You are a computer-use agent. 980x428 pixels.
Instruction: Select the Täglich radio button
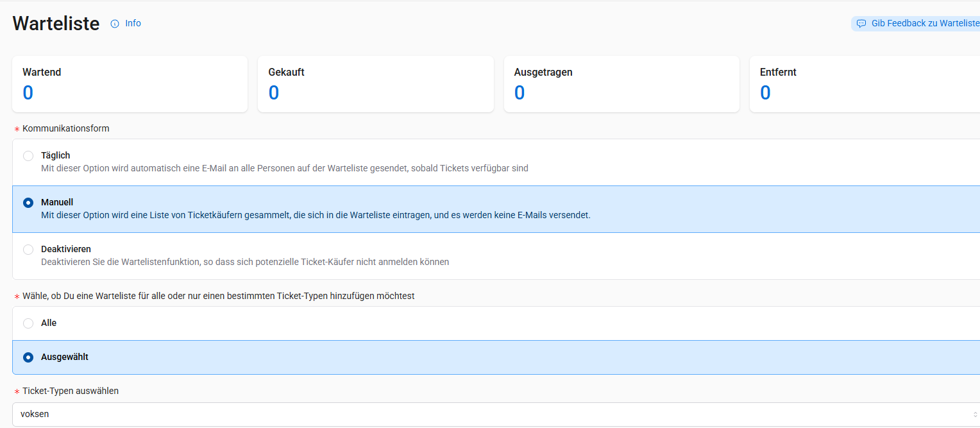[28, 156]
